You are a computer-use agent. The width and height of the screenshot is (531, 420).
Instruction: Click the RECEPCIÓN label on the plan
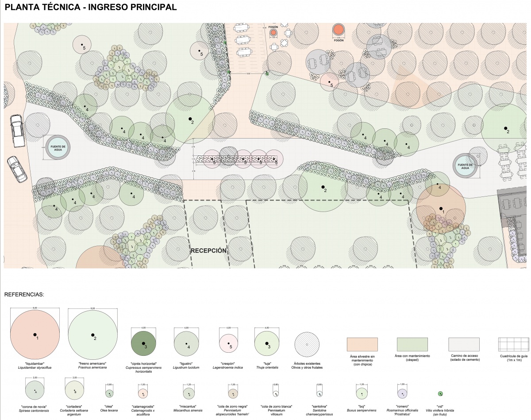[x=208, y=250]
